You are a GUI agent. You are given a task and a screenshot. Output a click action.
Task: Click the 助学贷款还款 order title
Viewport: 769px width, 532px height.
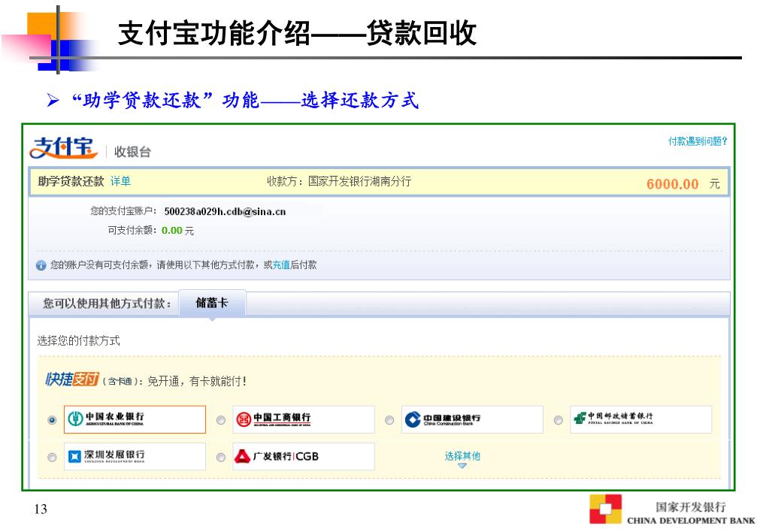(71, 181)
